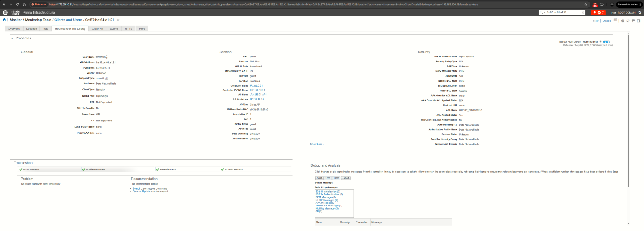Click browser back arrow
Viewport: 644px width, 231px height.
point(4,5)
